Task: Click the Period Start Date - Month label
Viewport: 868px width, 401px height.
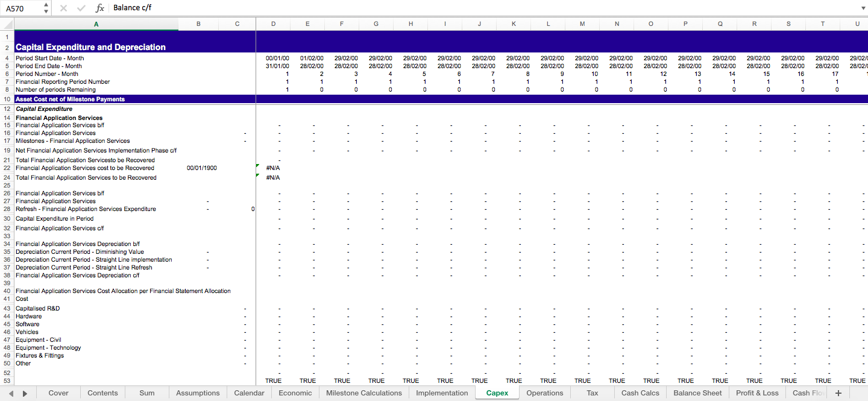Action: click(50, 58)
